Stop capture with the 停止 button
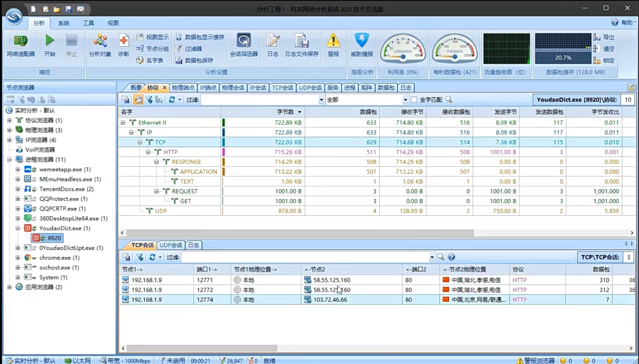This screenshot has height=364, width=639. point(72,45)
